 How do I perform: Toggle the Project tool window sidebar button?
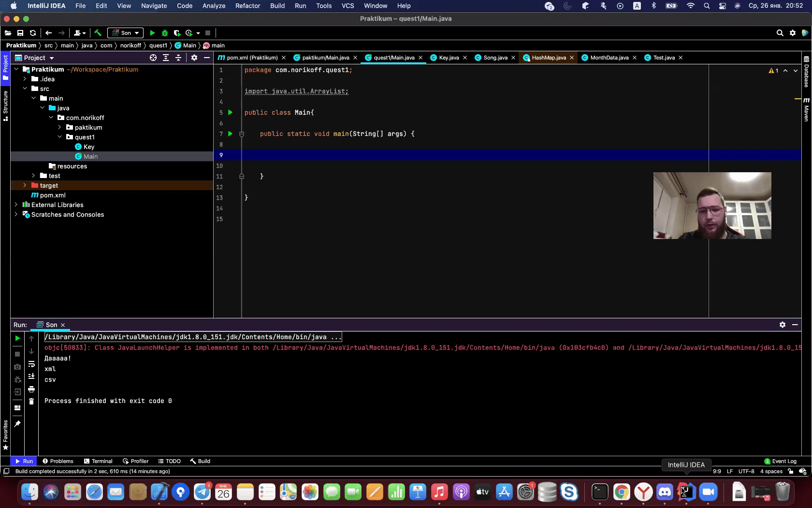click(x=5, y=67)
